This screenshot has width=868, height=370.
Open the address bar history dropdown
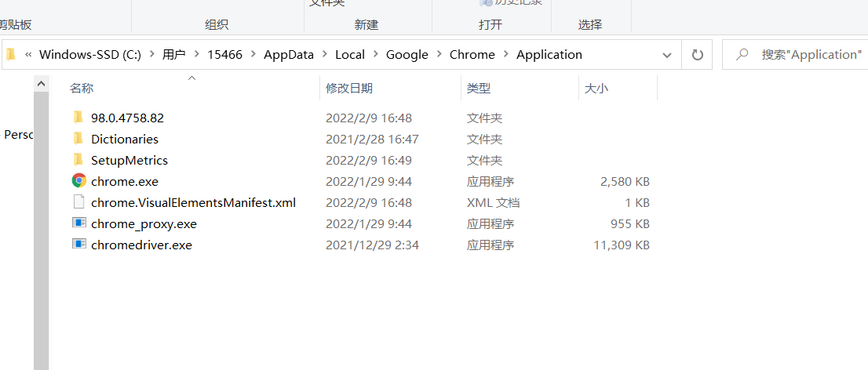coord(667,55)
